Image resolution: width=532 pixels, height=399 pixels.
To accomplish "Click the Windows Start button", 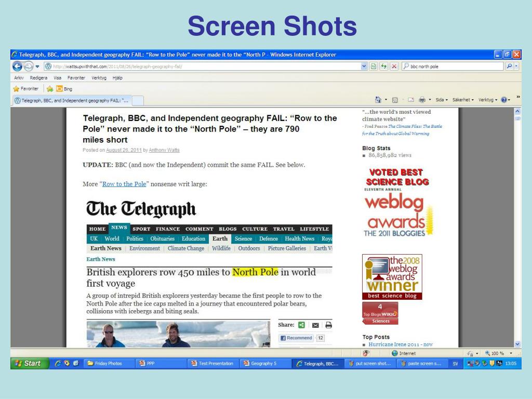I will point(30,363).
